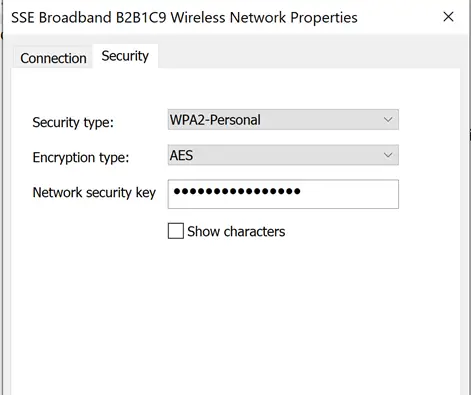Screen dimensions: 471x395
Task: Click the Network security key label
Action: tap(94, 193)
